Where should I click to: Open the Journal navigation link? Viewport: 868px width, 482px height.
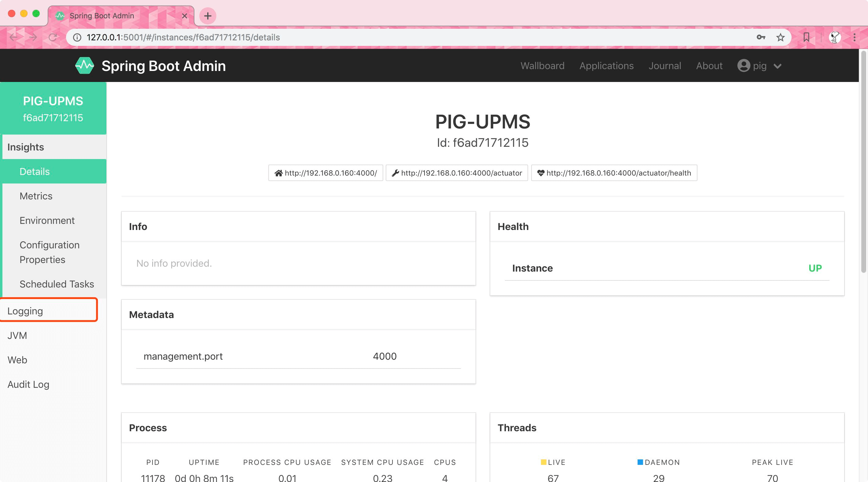click(x=664, y=66)
